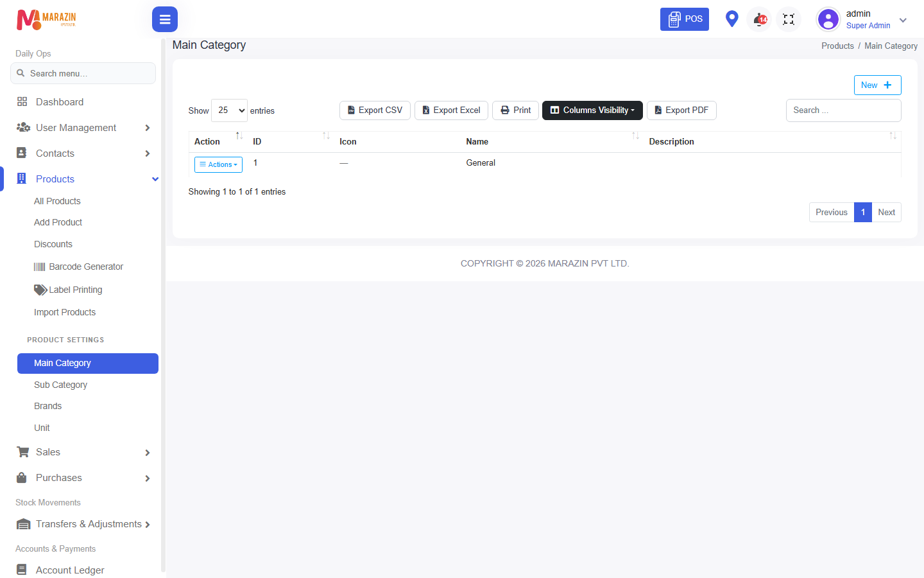Change the Show entries dropdown
This screenshot has height=578, width=924.
click(x=229, y=110)
